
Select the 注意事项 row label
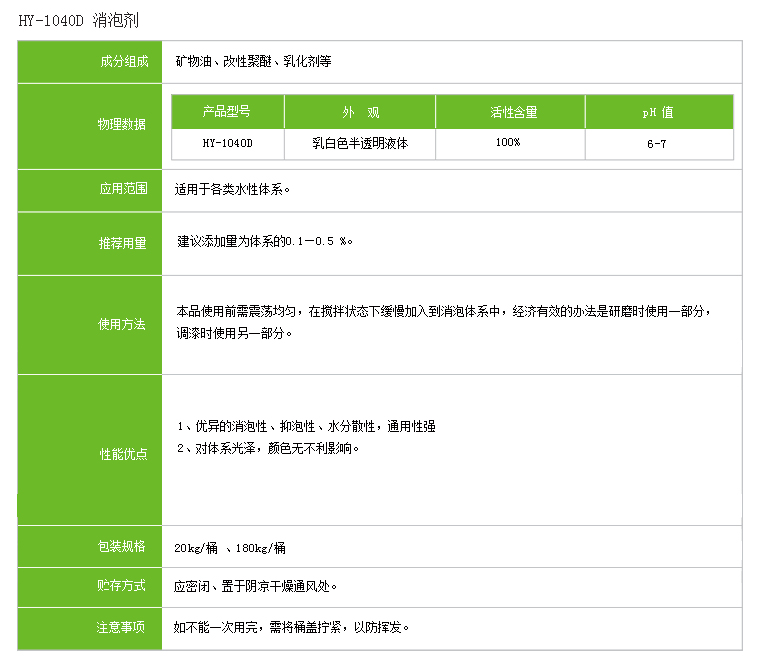121,627
